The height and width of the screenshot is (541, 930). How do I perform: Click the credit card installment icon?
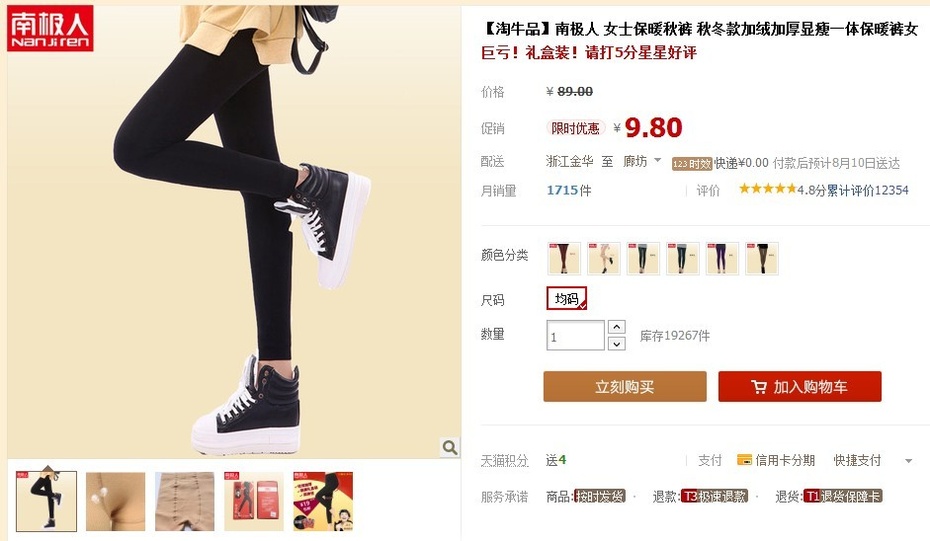tap(744, 460)
